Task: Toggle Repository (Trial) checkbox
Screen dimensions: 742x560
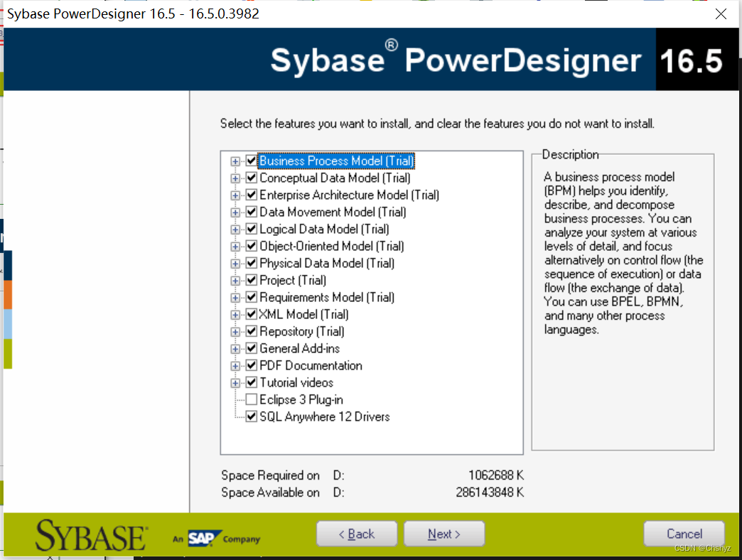Action: coord(252,331)
